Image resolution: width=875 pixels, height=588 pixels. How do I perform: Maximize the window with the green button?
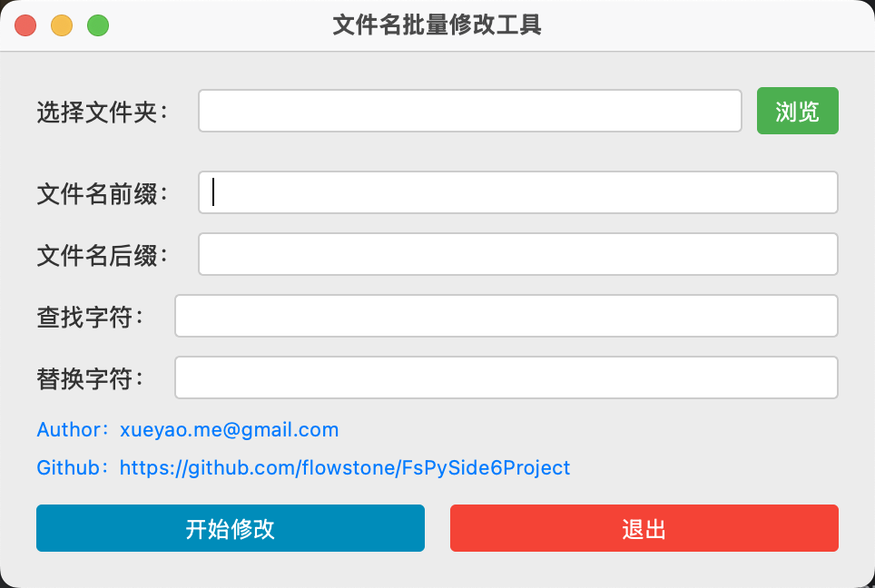[x=98, y=25]
